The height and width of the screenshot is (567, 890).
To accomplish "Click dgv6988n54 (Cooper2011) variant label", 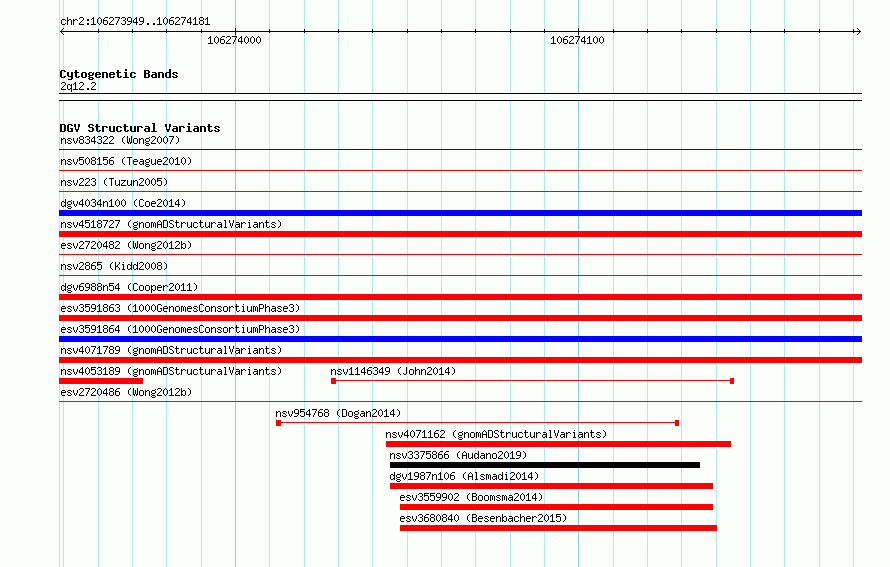I will (x=129, y=287).
